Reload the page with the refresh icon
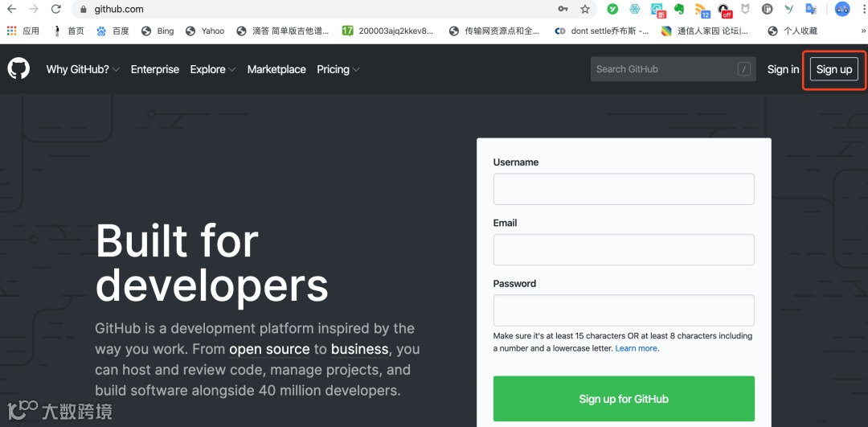 56,9
